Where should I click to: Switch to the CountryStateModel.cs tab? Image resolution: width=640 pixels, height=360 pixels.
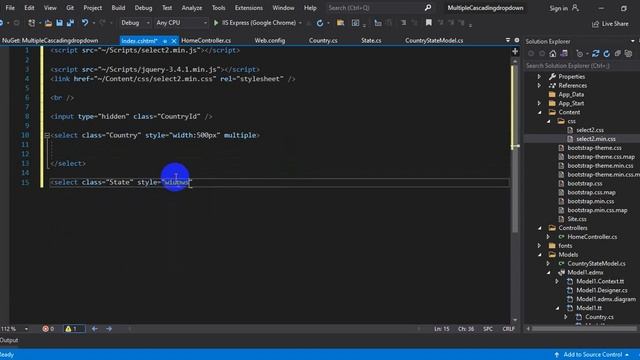pyautogui.click(x=434, y=40)
